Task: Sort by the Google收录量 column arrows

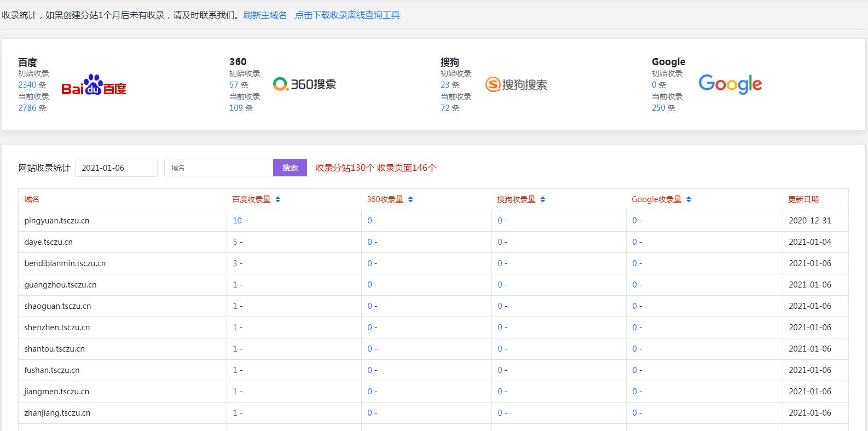Action: [x=688, y=200]
